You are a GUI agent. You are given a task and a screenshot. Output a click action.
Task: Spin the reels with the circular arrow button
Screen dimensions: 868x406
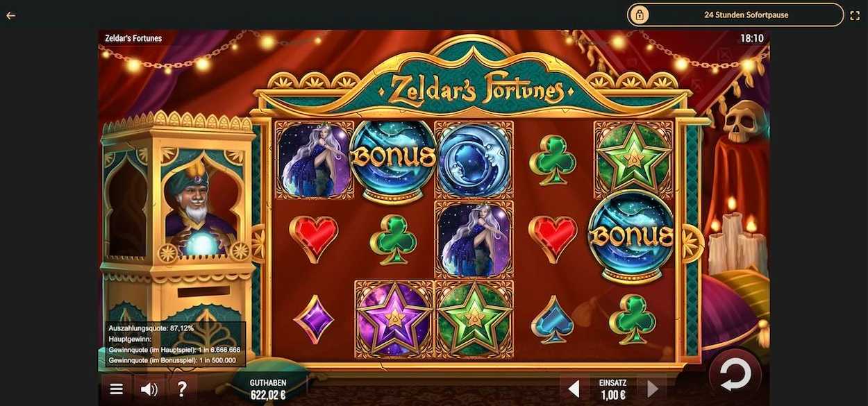coord(735,375)
